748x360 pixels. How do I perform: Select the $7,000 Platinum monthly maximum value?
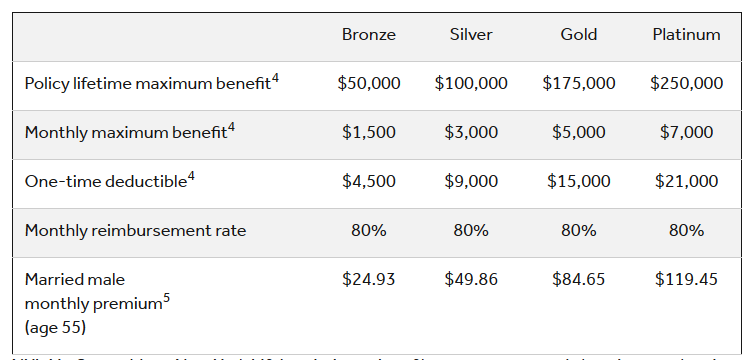[x=686, y=132]
